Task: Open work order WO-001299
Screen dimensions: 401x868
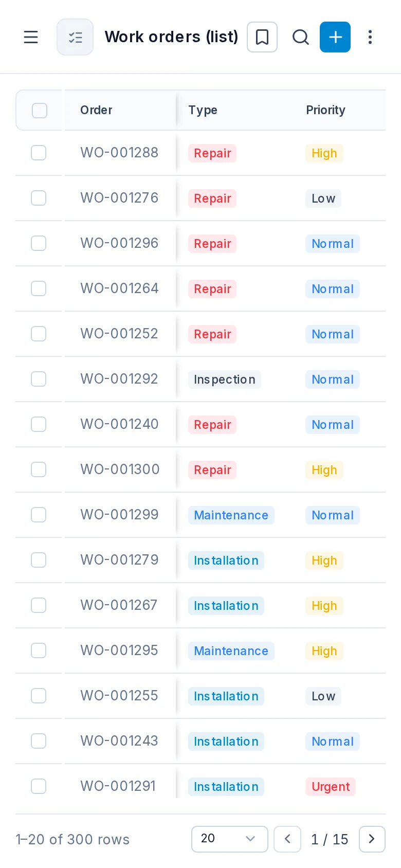Action: (x=119, y=515)
